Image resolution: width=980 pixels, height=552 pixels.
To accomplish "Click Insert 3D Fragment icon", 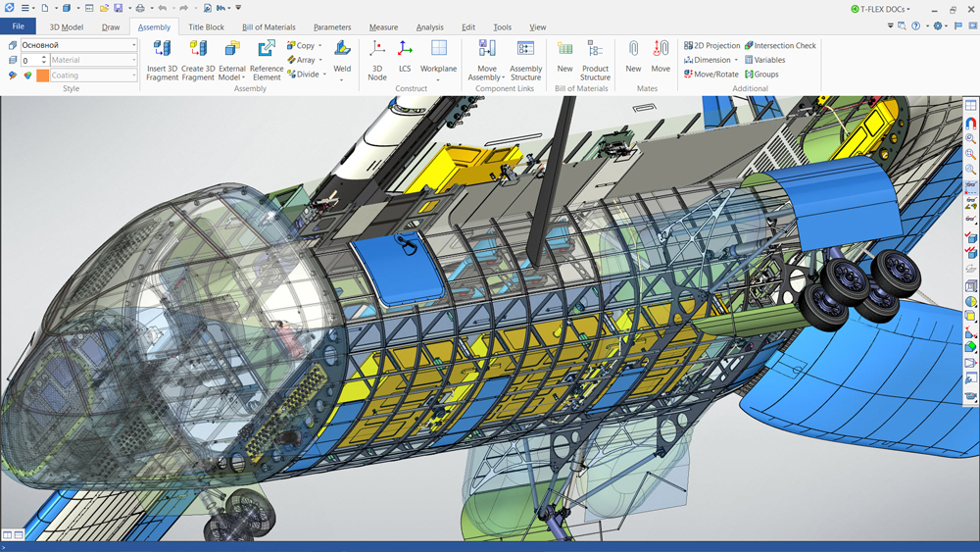I will point(162,48).
